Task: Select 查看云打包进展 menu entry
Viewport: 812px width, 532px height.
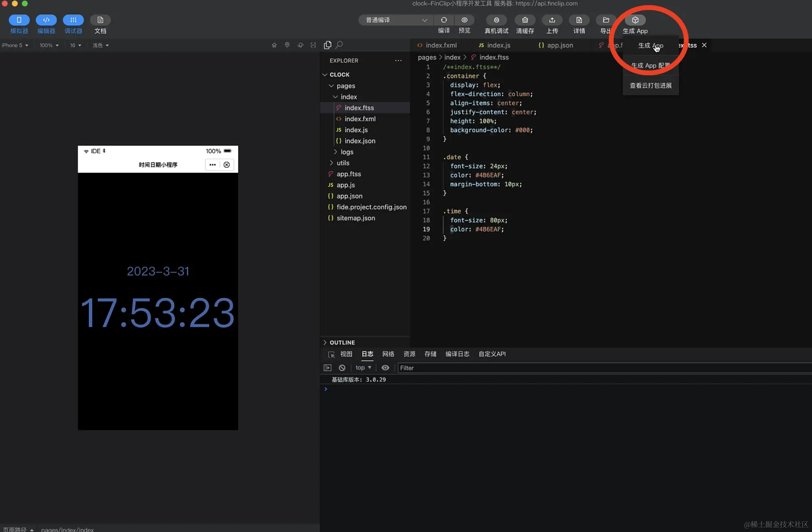Action: pos(650,86)
